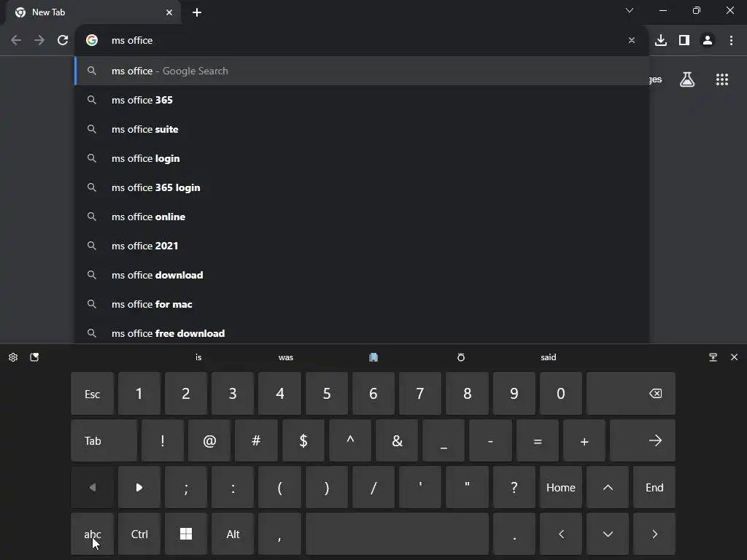
Task: Tap the @ symbol key
Action: (209, 440)
